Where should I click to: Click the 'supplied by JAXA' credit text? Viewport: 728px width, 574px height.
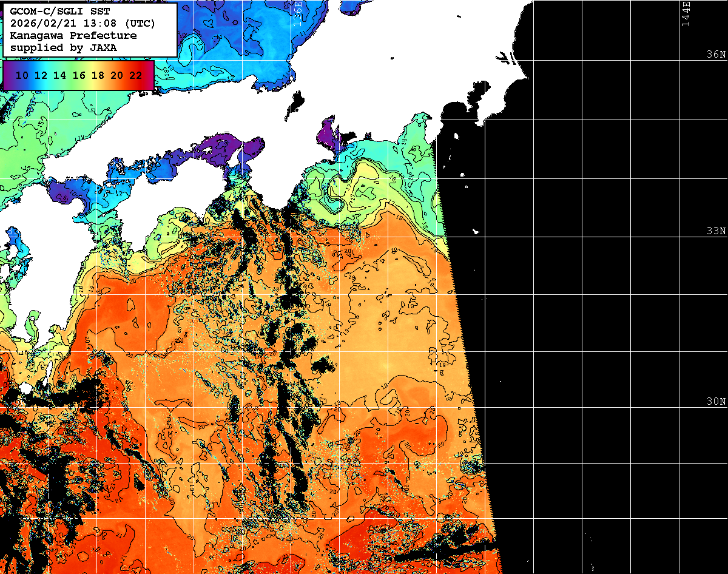pos(64,47)
